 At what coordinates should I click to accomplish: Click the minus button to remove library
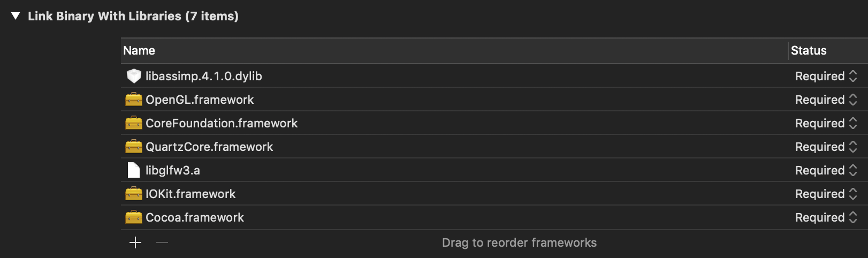[x=162, y=242]
